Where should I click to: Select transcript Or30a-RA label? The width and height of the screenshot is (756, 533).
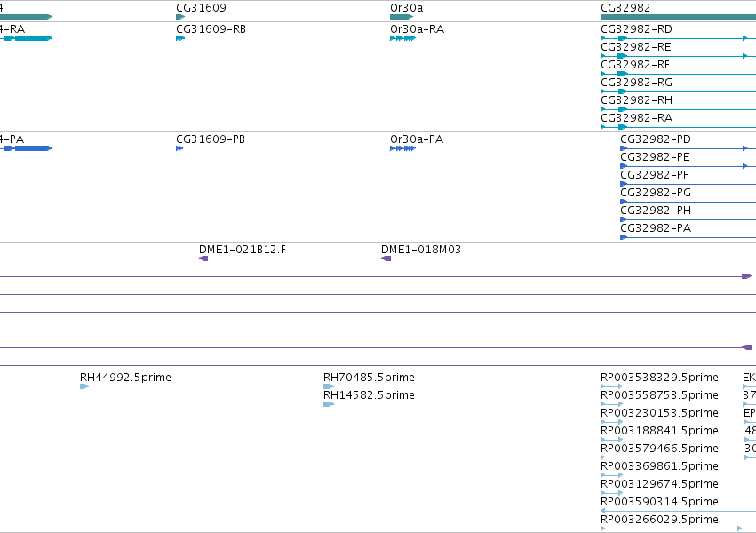coord(417,29)
